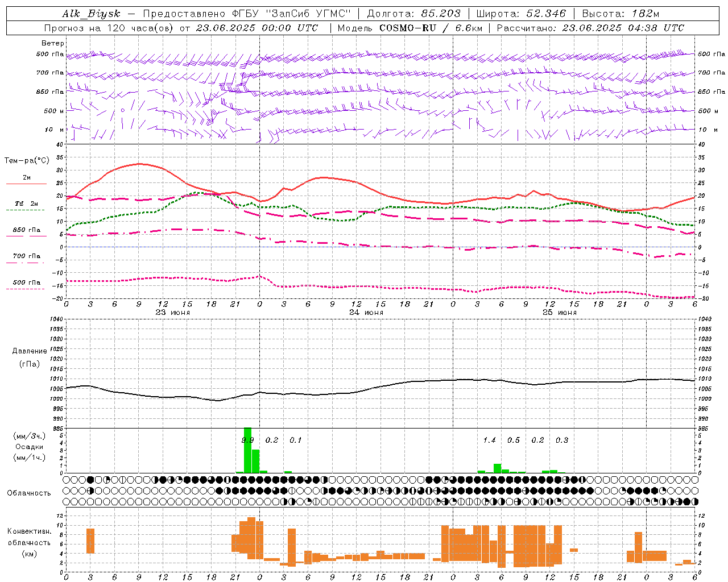728x582 pixels.
Task: Click the 9.9 precipitation total value
Action: 247,440
